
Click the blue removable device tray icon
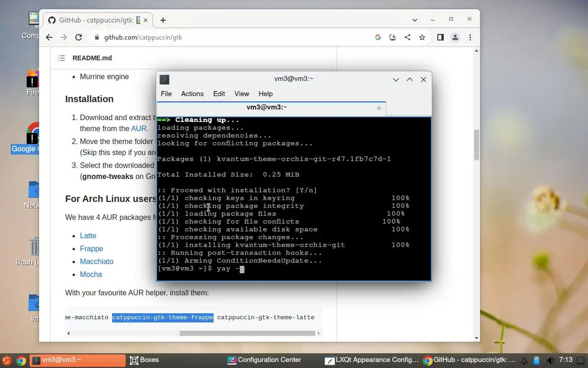537,361
